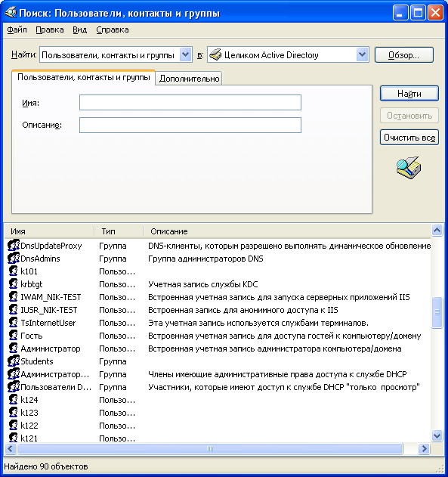Click the Группа type cell of Students row
The image size is (448, 477).
coord(113,361)
